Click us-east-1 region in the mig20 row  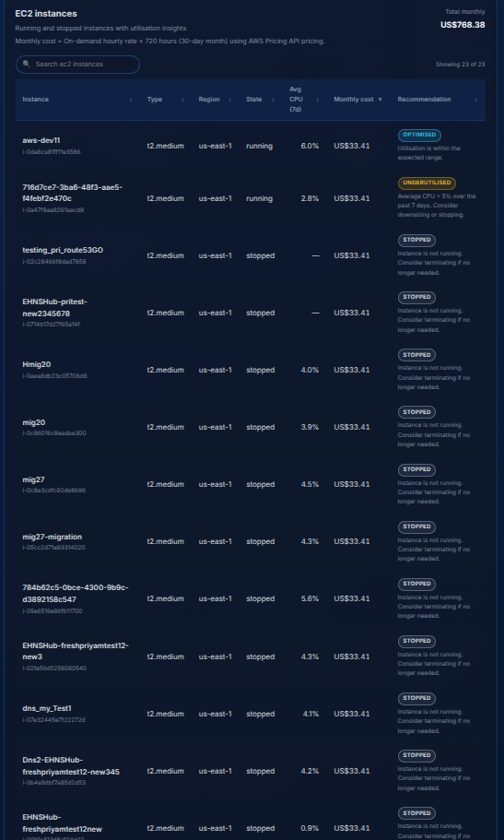click(x=216, y=428)
